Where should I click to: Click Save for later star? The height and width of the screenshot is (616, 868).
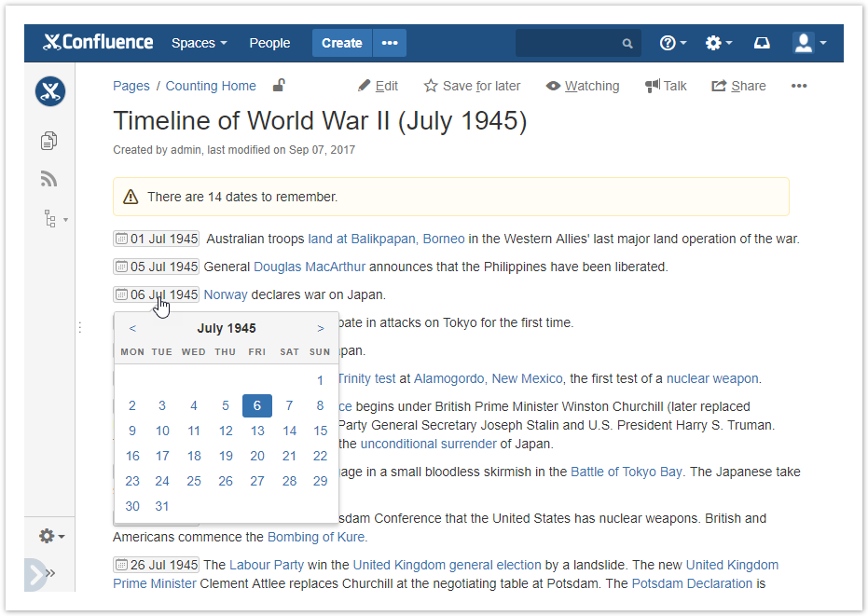tap(472, 86)
